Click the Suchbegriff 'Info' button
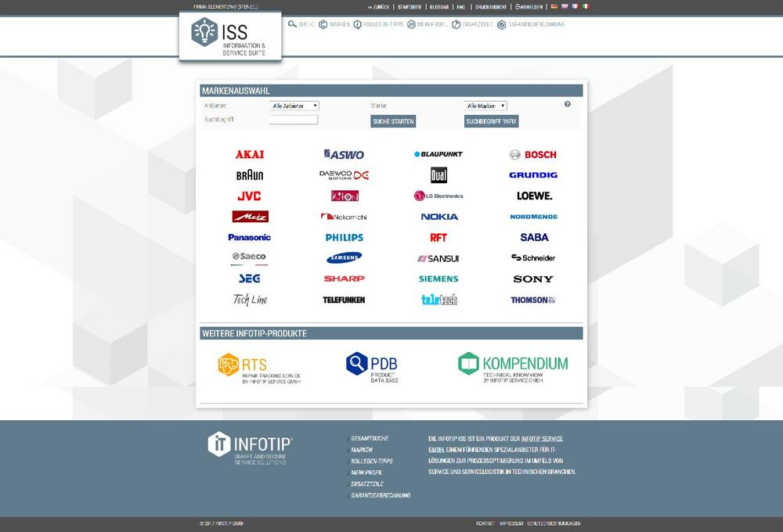This screenshot has width=783, height=532. [492, 121]
